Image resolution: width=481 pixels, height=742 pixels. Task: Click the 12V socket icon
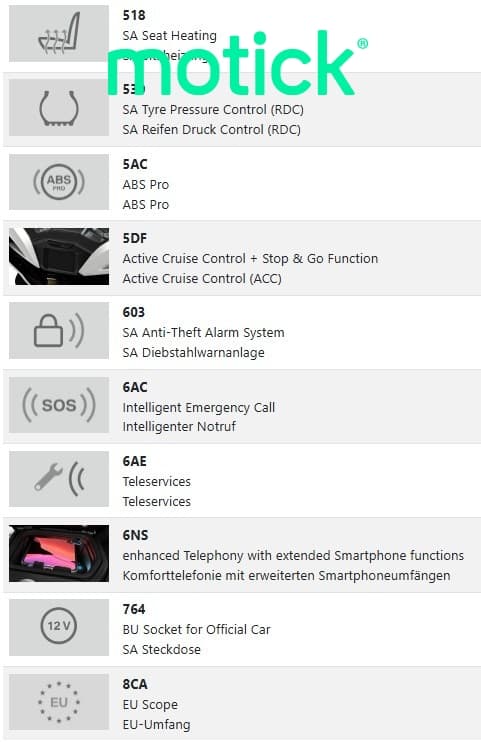point(59,627)
